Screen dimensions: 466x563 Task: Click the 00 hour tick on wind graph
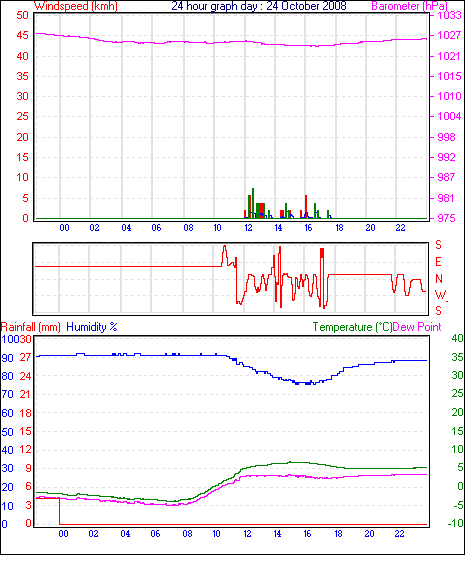tap(64, 228)
